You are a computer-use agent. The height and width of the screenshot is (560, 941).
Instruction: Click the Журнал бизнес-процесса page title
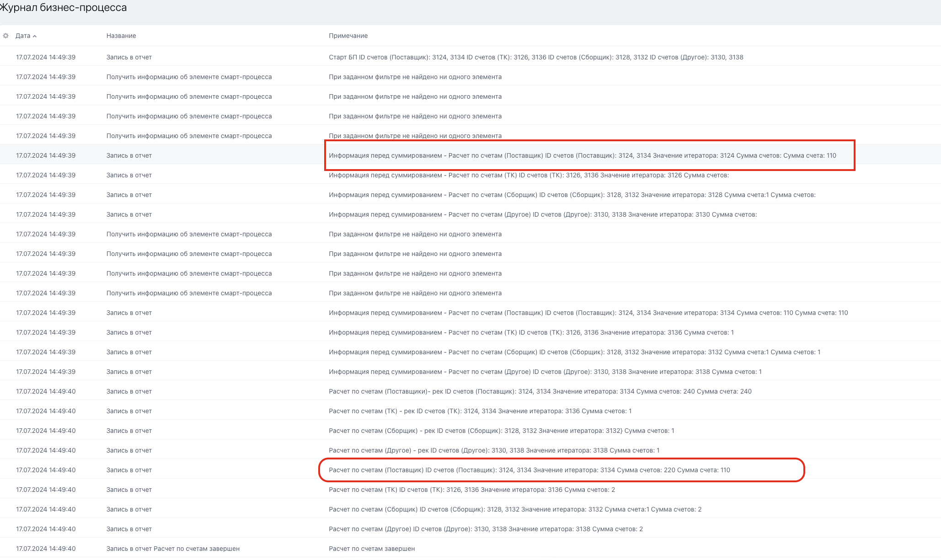tap(64, 8)
